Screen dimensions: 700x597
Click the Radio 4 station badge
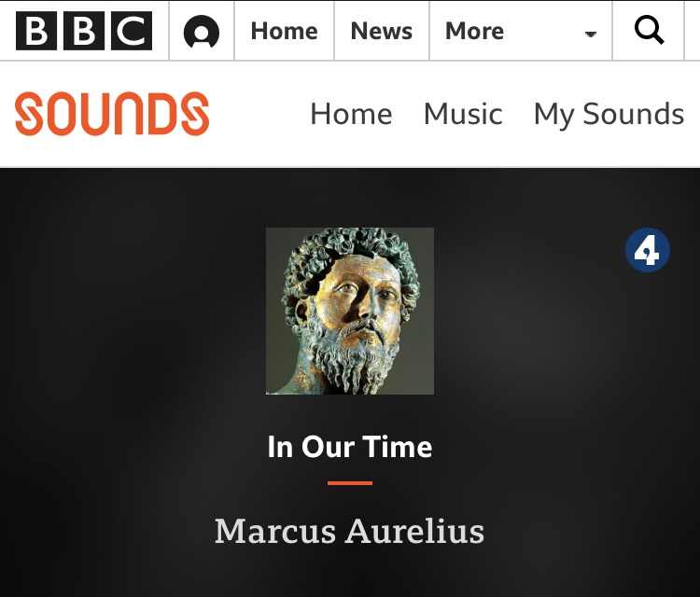(x=648, y=250)
